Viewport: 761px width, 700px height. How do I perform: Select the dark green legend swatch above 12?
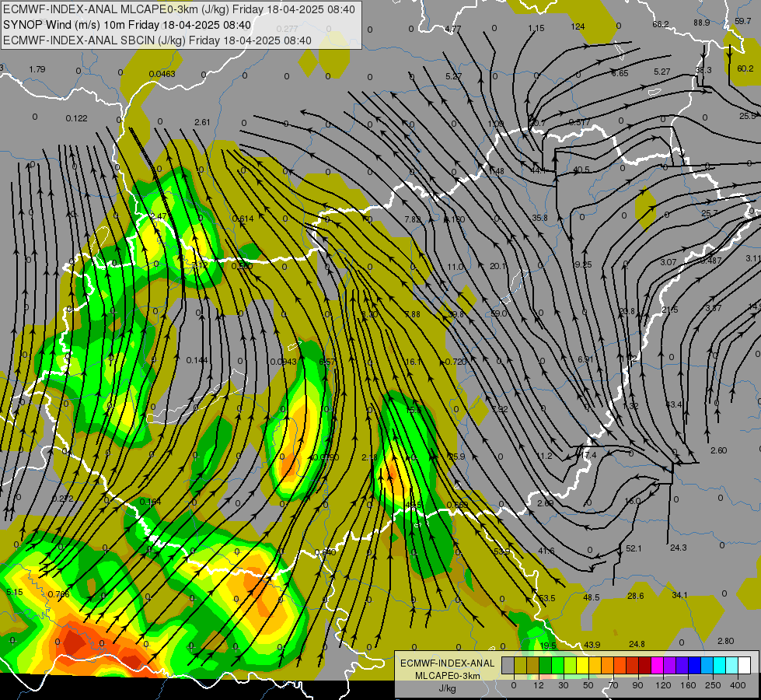point(546,665)
